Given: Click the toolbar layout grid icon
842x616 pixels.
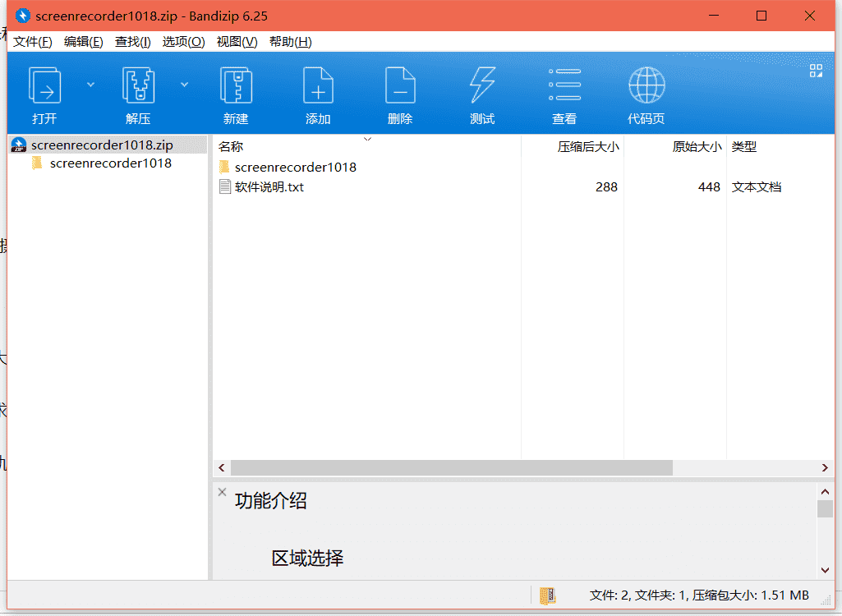Looking at the screenshot, I should (x=816, y=71).
